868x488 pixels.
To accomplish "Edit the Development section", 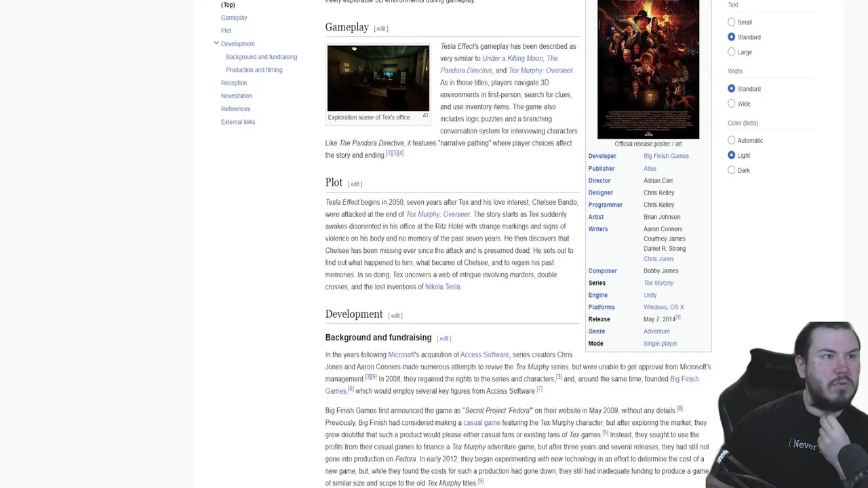I will coord(395,316).
